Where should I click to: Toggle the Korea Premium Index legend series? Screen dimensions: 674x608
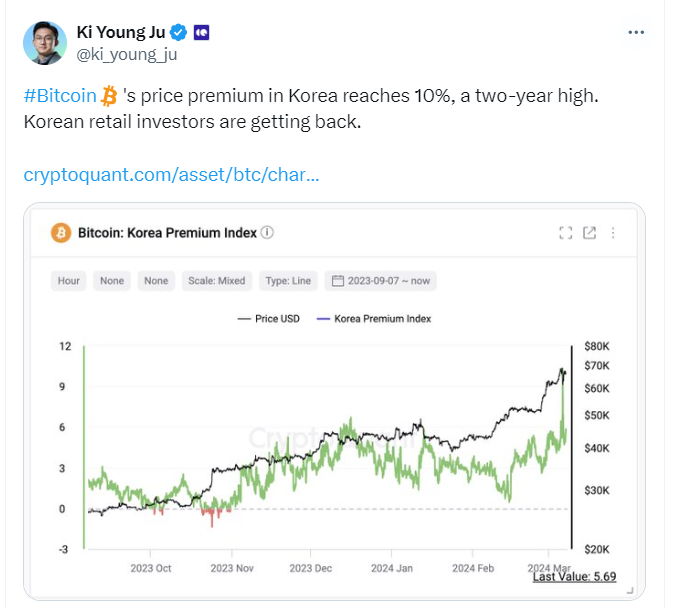point(374,319)
